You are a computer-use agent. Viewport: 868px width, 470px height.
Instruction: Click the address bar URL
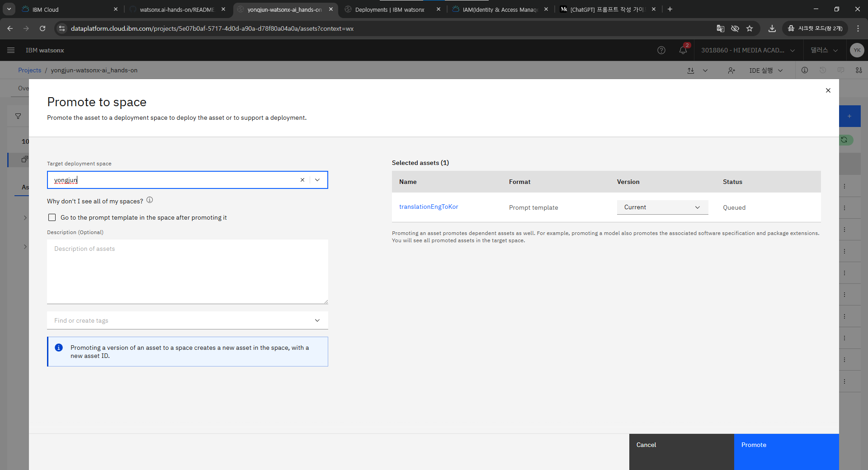click(212, 28)
